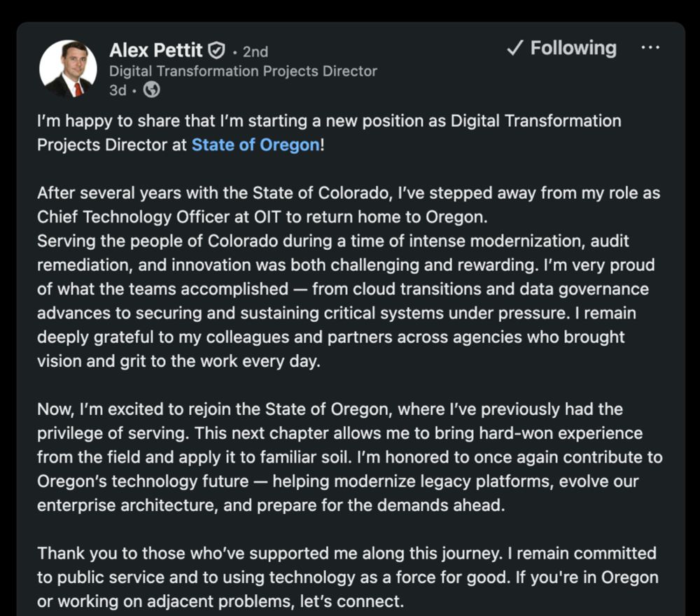Click the globe public visibility icon

(x=151, y=90)
